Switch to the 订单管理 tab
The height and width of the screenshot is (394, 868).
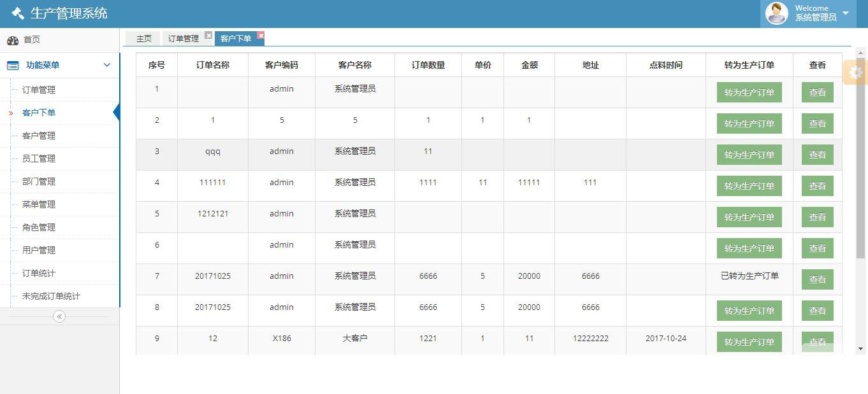point(184,39)
